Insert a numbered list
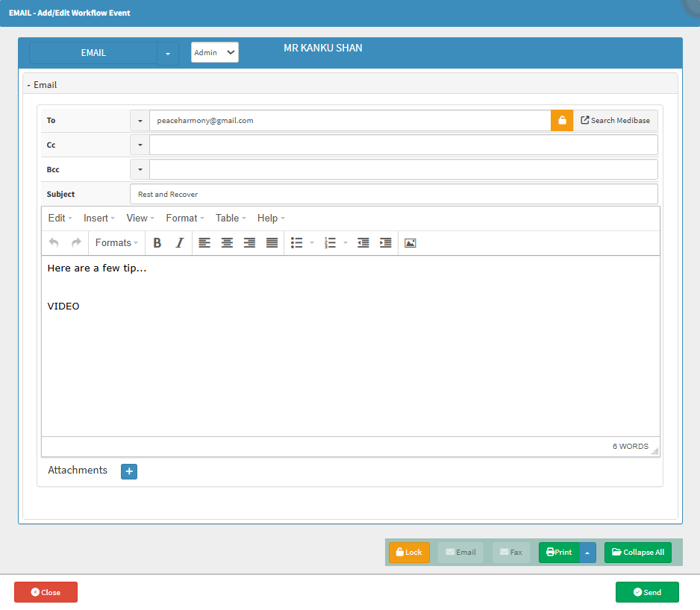The image size is (700, 610). (331, 243)
